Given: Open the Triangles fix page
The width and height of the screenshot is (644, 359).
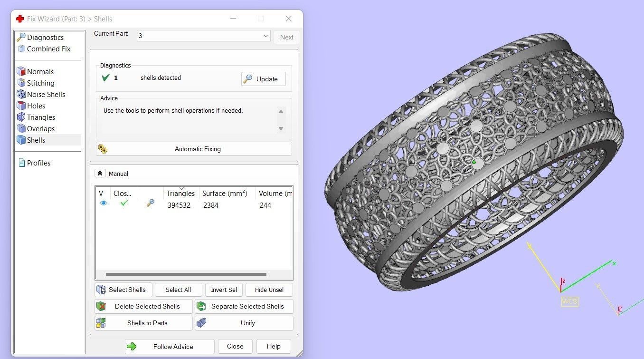Looking at the screenshot, I should click(41, 117).
